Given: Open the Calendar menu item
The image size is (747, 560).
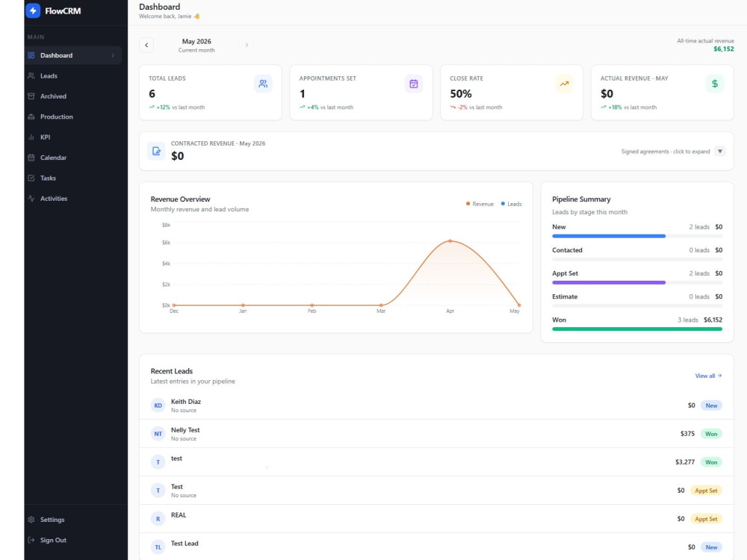Looking at the screenshot, I should click(x=73, y=158).
